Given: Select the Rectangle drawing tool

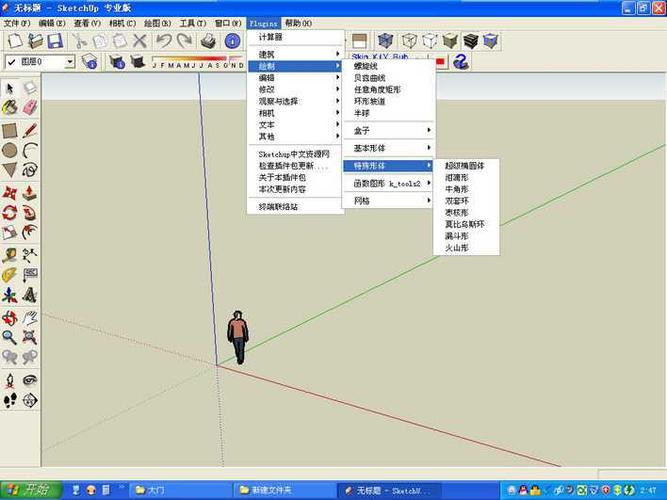Looking at the screenshot, I should [x=10, y=131].
